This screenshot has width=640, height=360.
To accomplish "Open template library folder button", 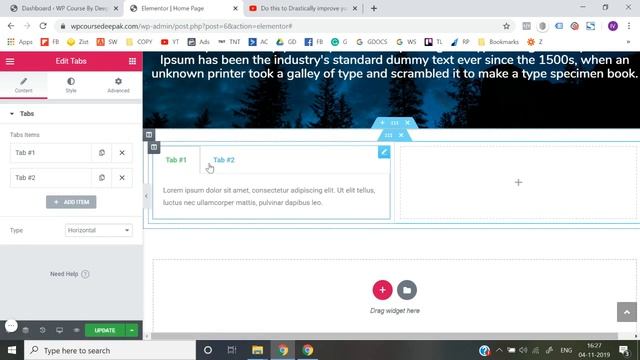I will coord(407,290).
